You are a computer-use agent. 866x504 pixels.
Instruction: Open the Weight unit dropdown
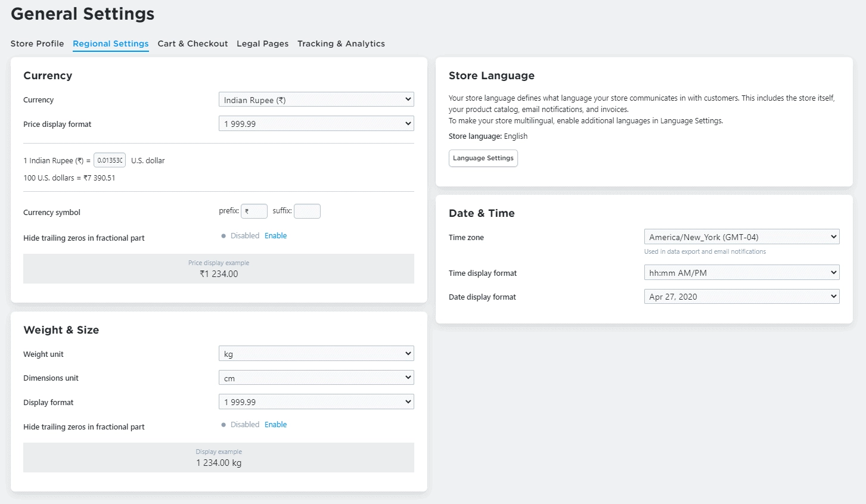(316, 353)
